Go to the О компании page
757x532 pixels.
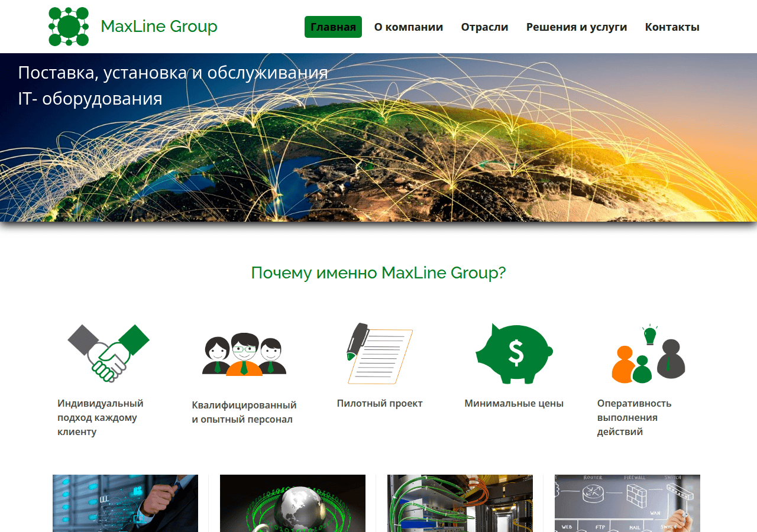[409, 27]
